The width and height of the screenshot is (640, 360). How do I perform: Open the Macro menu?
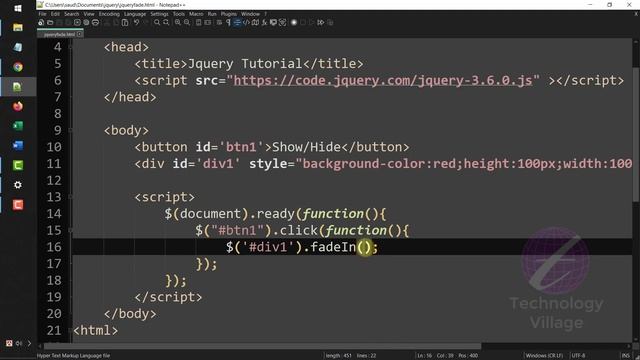(x=196, y=14)
